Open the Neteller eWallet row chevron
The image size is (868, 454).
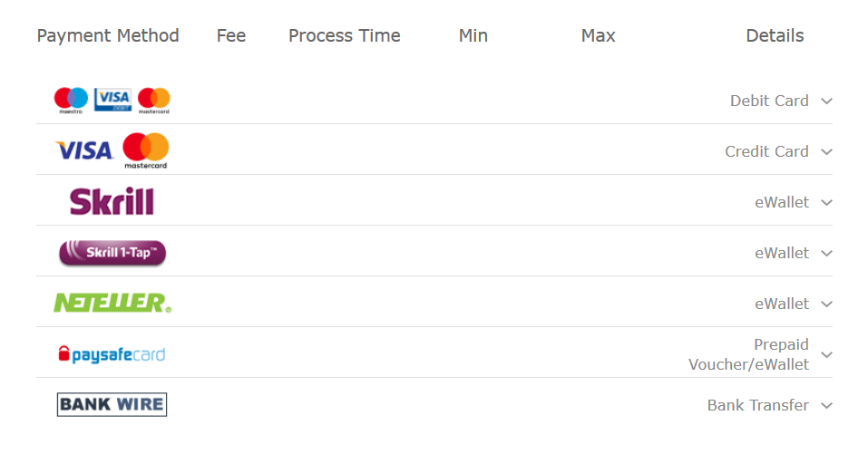[x=826, y=304]
